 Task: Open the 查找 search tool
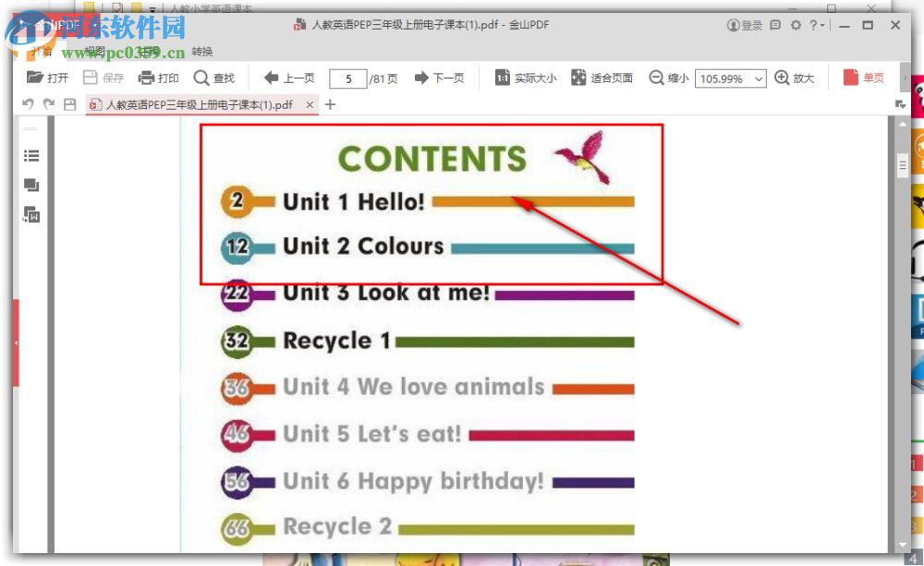pyautogui.click(x=214, y=78)
